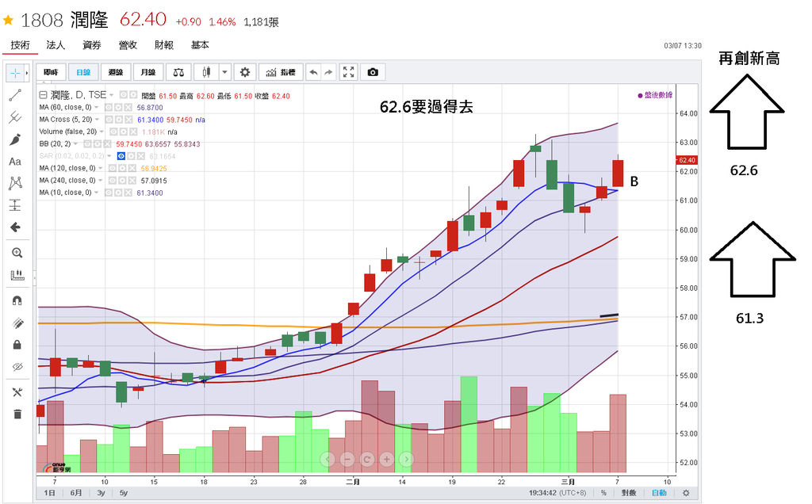The image size is (812, 504).
Task: Select the 週線 weekly interval
Action: point(116,72)
